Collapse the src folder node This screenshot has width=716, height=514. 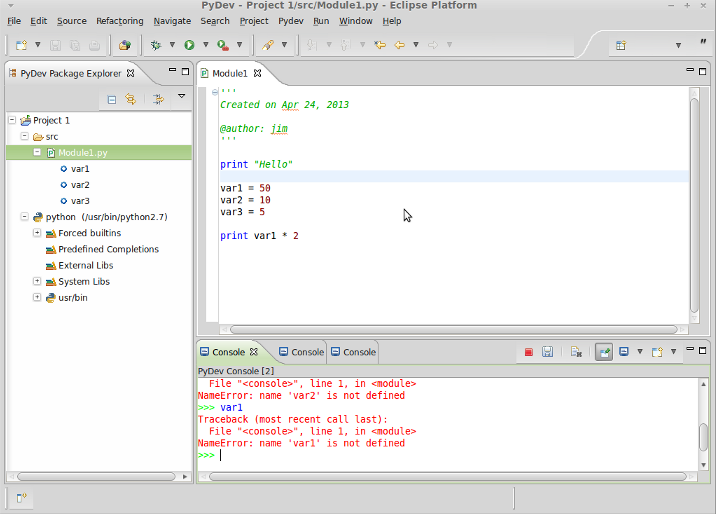[x=25, y=136]
